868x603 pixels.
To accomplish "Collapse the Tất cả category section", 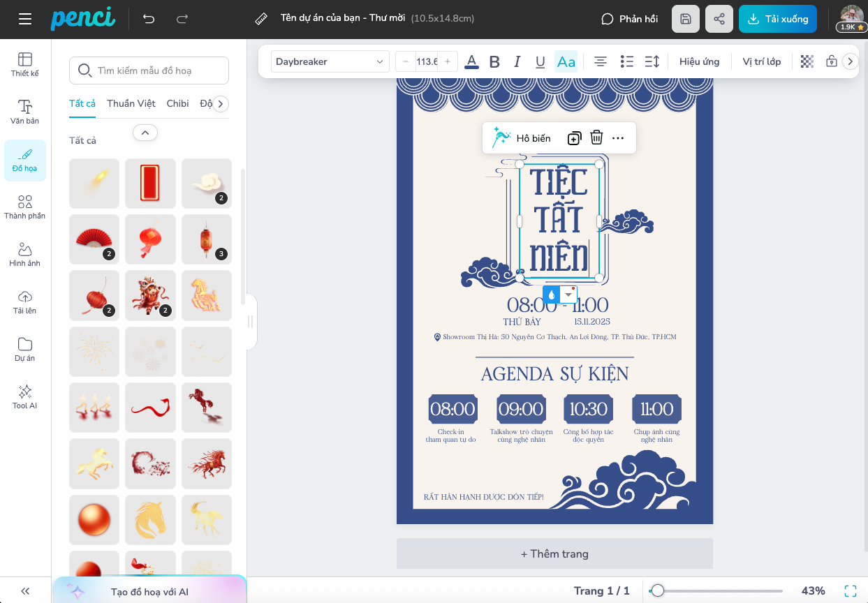I will point(145,133).
